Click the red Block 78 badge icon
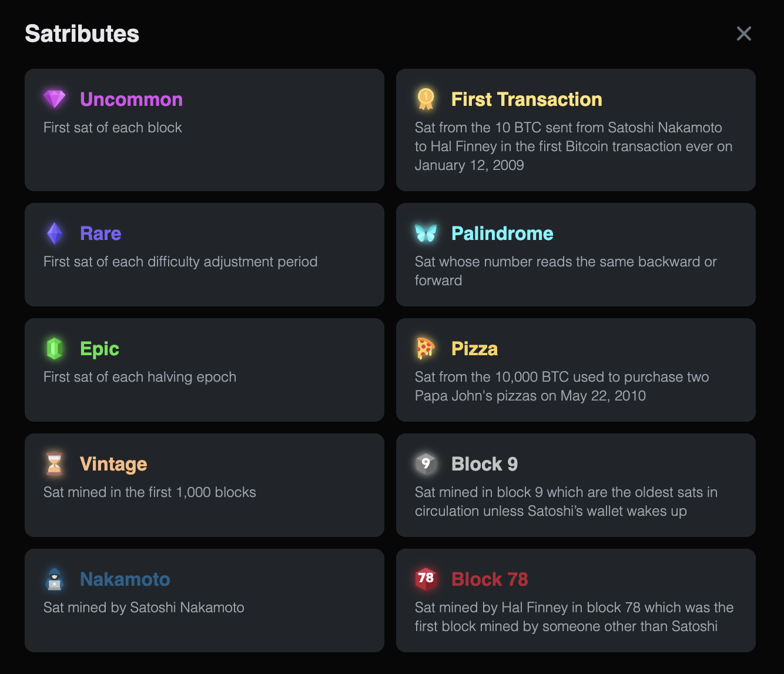The height and width of the screenshot is (674, 784). pyautogui.click(x=426, y=579)
